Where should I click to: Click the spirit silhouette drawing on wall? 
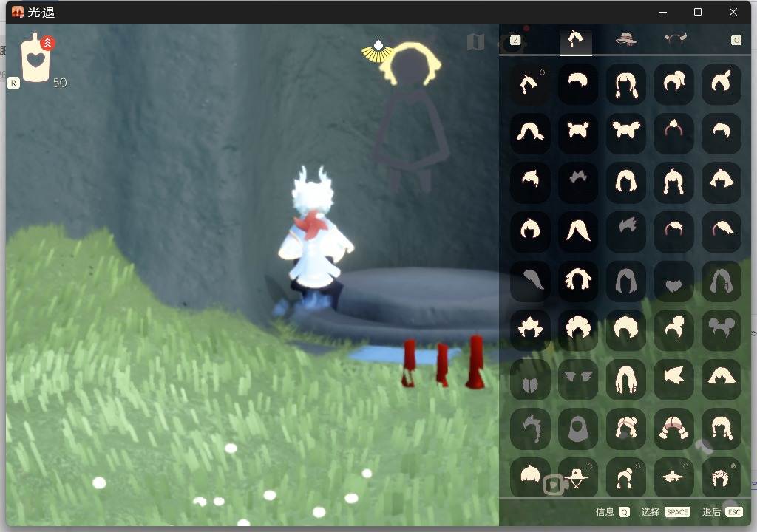pyautogui.click(x=410, y=116)
